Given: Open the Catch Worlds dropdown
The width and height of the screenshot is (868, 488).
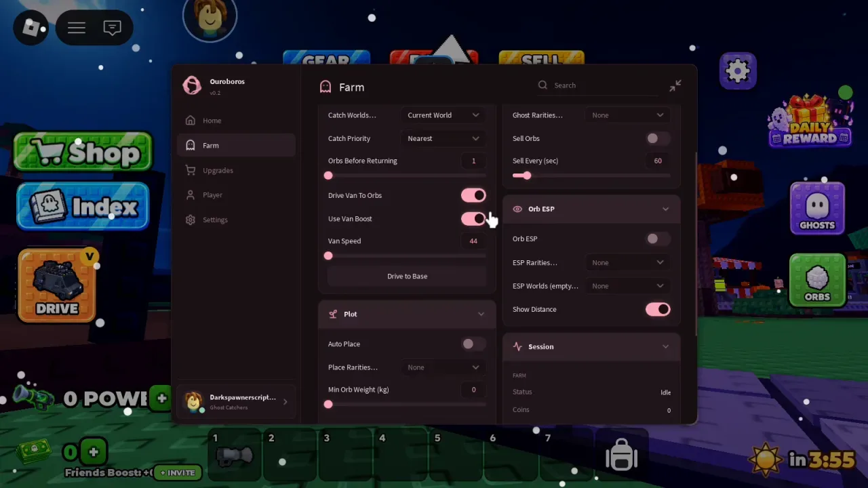Looking at the screenshot, I should (x=443, y=115).
